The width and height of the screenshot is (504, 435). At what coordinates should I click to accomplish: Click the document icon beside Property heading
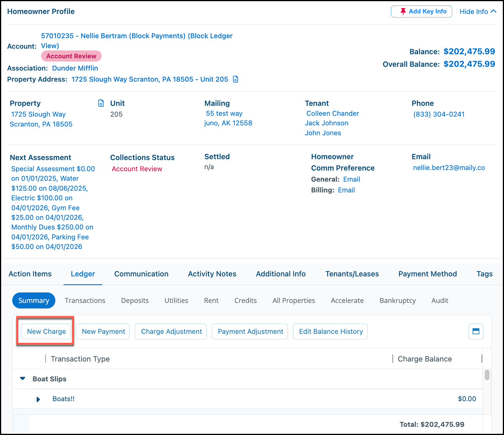coord(101,103)
